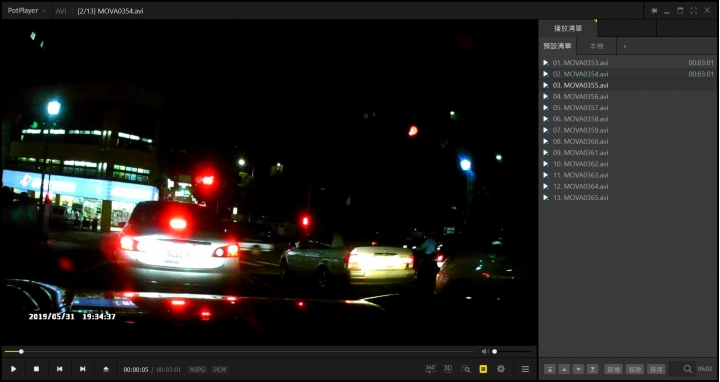Click the PCM audio codec badge

click(x=220, y=370)
